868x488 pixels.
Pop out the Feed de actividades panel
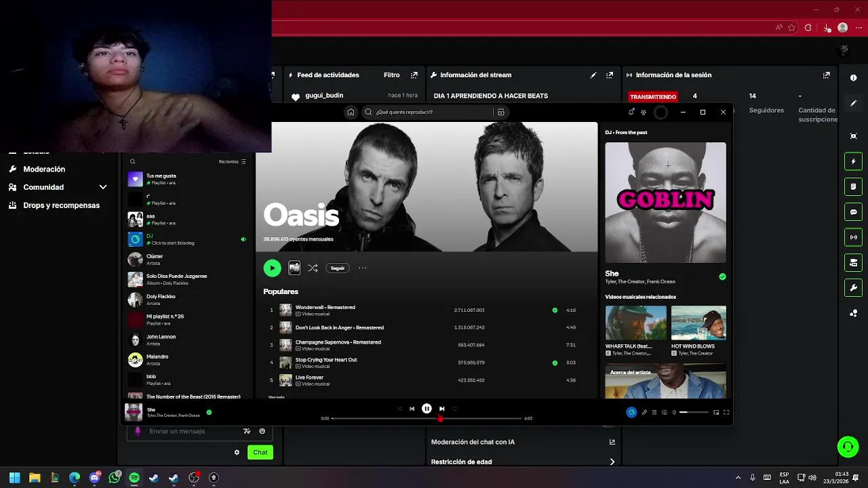[x=414, y=75]
